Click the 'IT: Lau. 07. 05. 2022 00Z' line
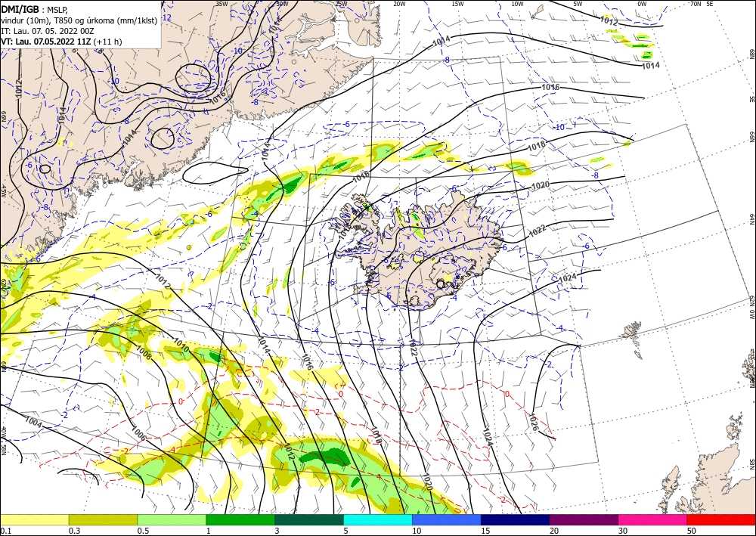756x536 pixels. coord(47,31)
